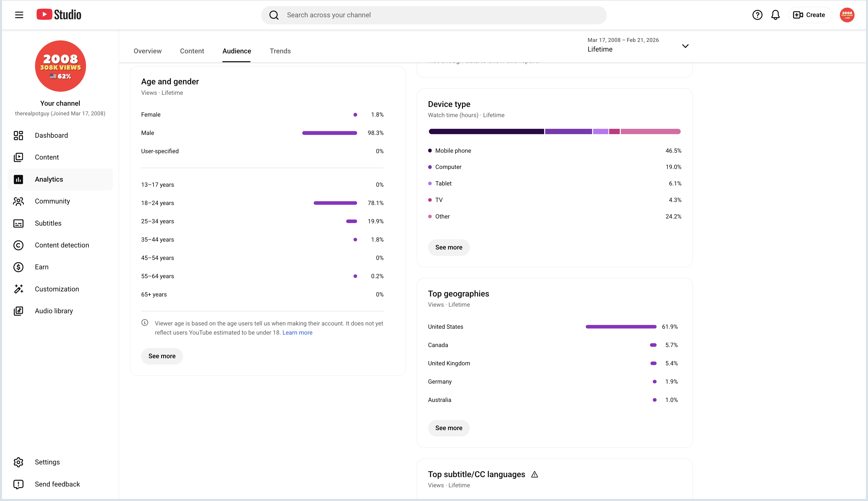The height and width of the screenshot is (501, 868).
Task: Click the Customization magic wand icon
Action: [x=18, y=289]
